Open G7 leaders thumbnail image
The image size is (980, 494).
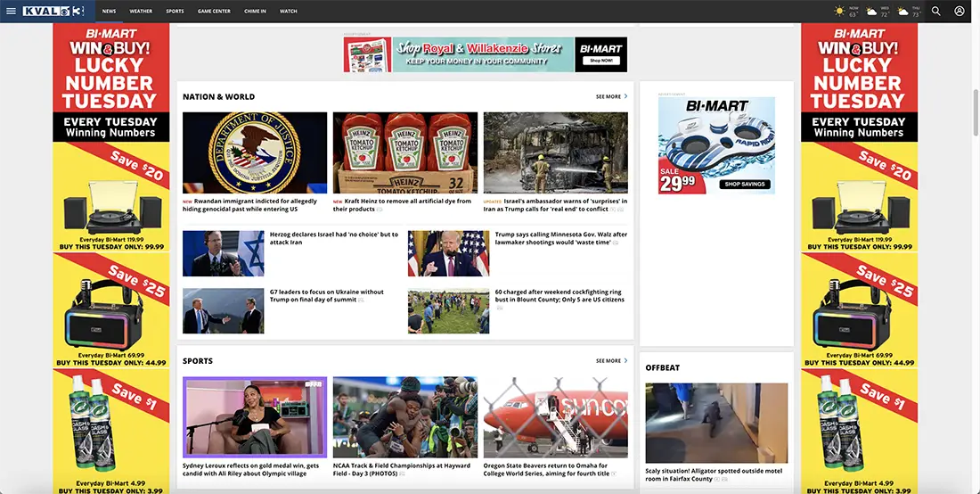223,311
